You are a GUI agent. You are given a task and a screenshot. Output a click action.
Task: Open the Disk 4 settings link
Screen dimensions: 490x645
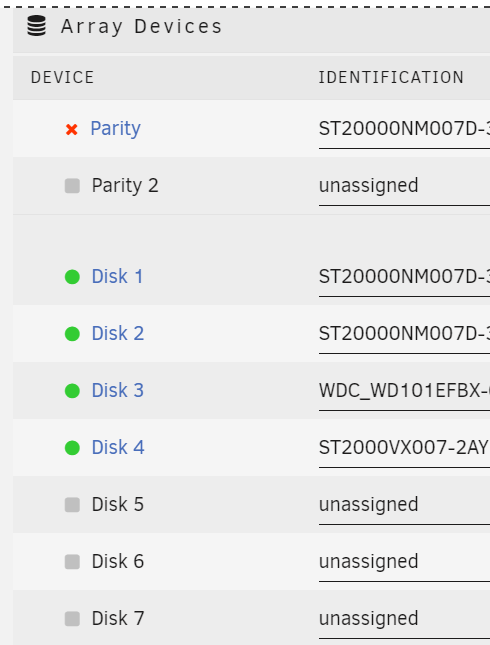pyautogui.click(x=118, y=447)
